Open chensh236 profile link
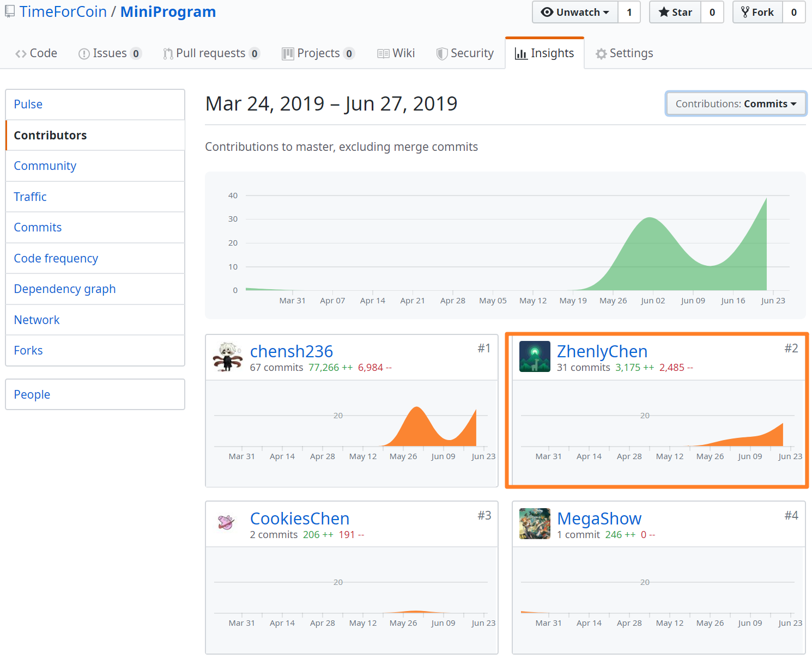The height and width of the screenshot is (659, 812). 291,351
